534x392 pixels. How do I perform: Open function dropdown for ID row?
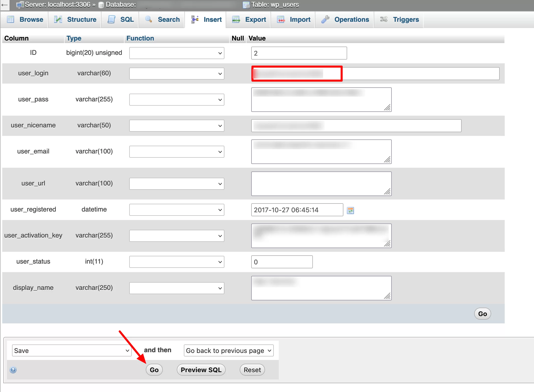pos(177,53)
